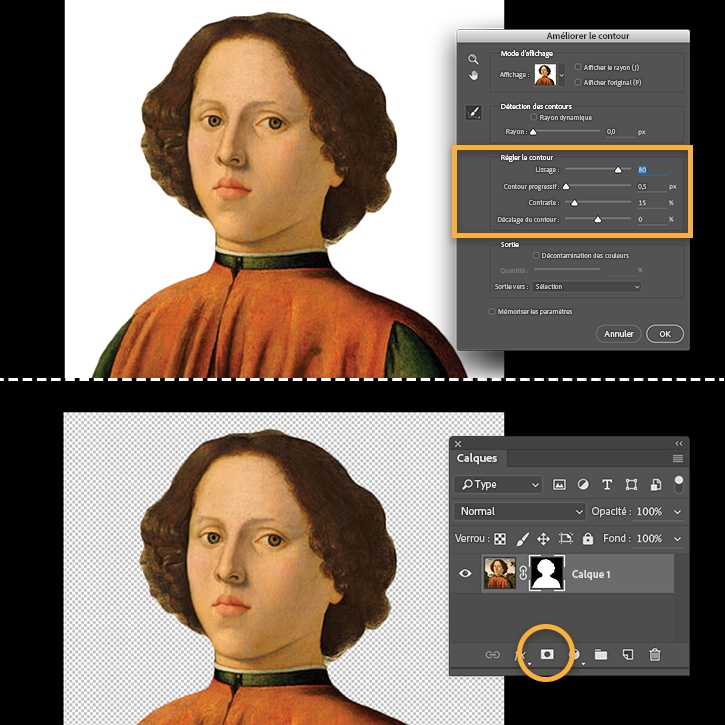Select the Calque 1 layer mask thumbnail
The height and width of the screenshot is (725, 725).
coord(547,573)
